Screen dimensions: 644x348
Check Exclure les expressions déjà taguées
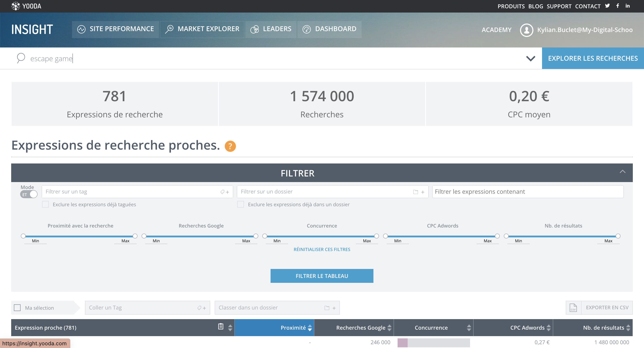[45, 204]
